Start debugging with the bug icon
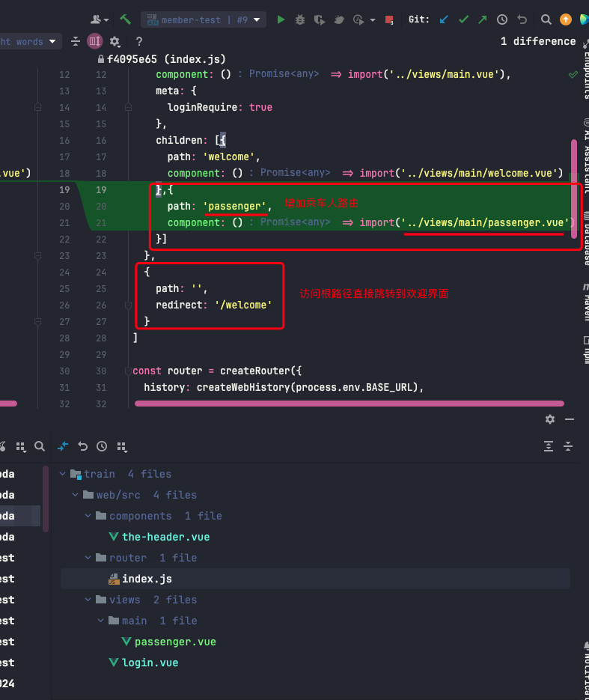Image resolution: width=589 pixels, height=700 pixels. [x=300, y=19]
